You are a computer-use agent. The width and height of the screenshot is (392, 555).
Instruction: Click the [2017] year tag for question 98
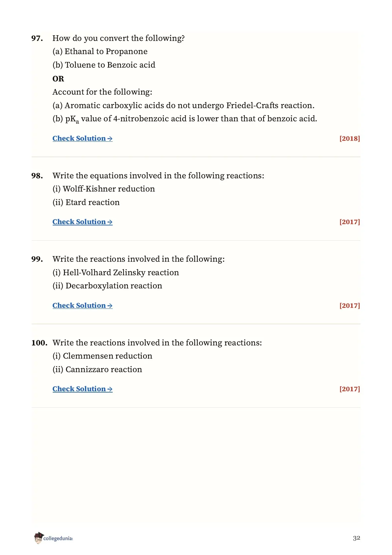pyautogui.click(x=350, y=222)
